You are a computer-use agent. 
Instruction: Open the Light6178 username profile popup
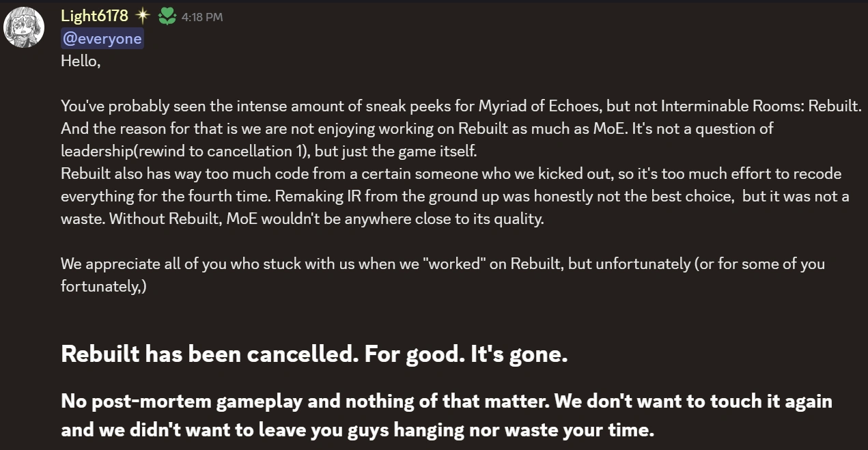(94, 16)
